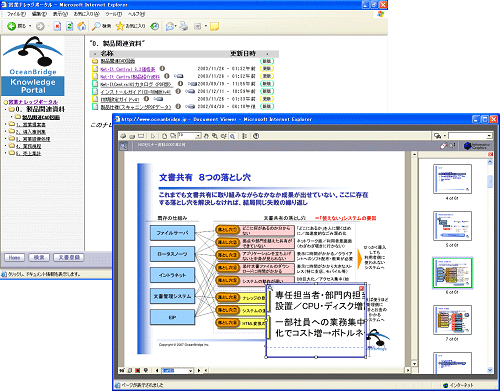
Task: Click the Print icon in the portal browser toolbar
Action: click(184, 26)
